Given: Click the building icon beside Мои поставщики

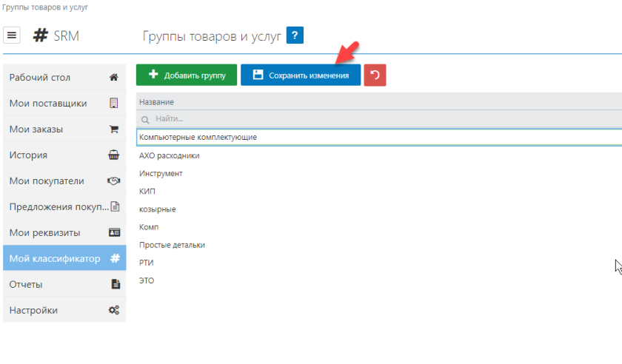Looking at the screenshot, I should [x=114, y=104].
